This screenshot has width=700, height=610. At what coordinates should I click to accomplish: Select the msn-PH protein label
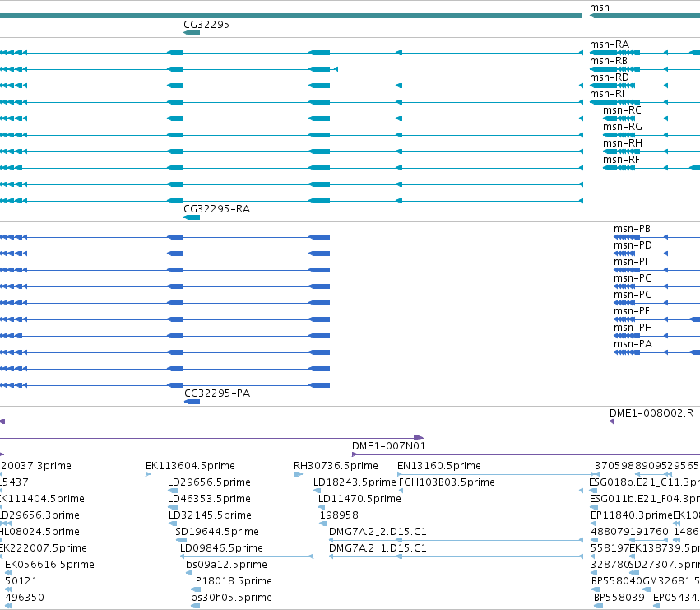coord(633,328)
